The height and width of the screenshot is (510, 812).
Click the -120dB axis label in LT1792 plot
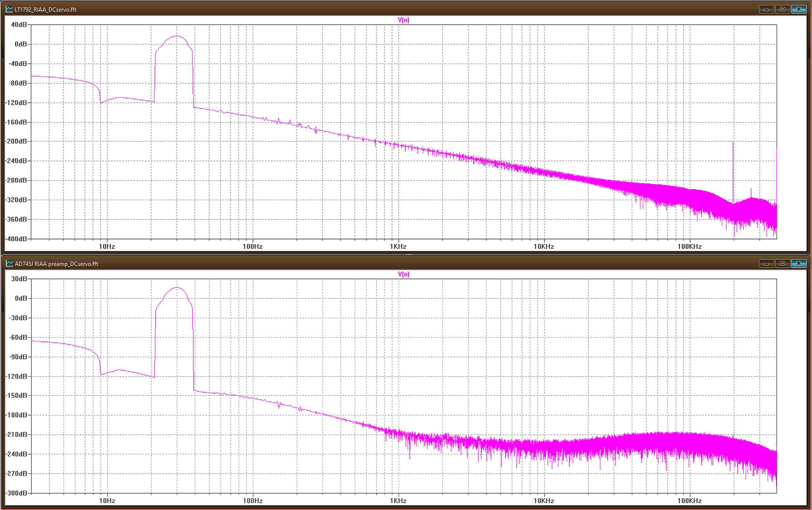point(16,103)
